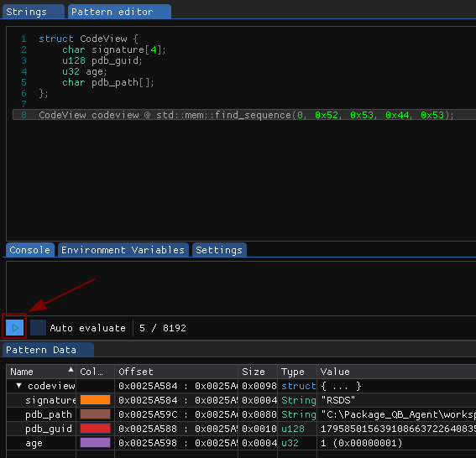The width and height of the screenshot is (476, 458).
Task: Click inside the console output area
Action: pos(241,289)
